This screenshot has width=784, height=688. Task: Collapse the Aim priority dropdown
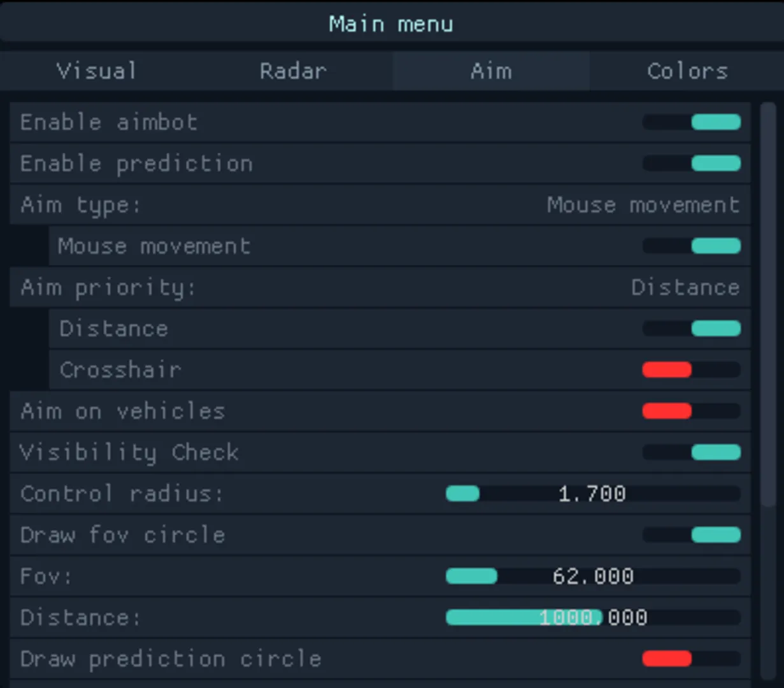(x=380, y=287)
